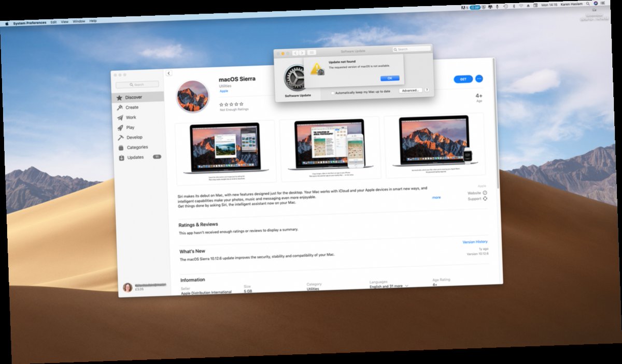
Task: Go forward in Software Update window
Action: (302, 53)
